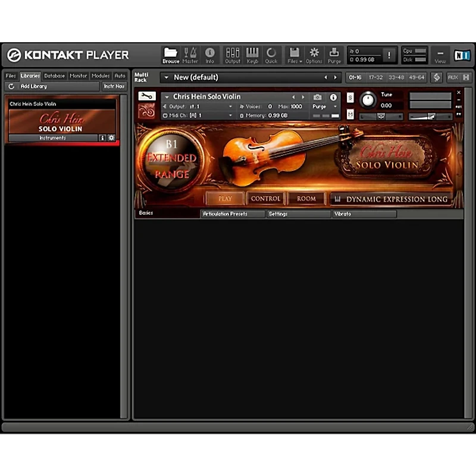This screenshot has height=476, width=476.
Task: Click the panic exclamation button
Action: pos(389,55)
